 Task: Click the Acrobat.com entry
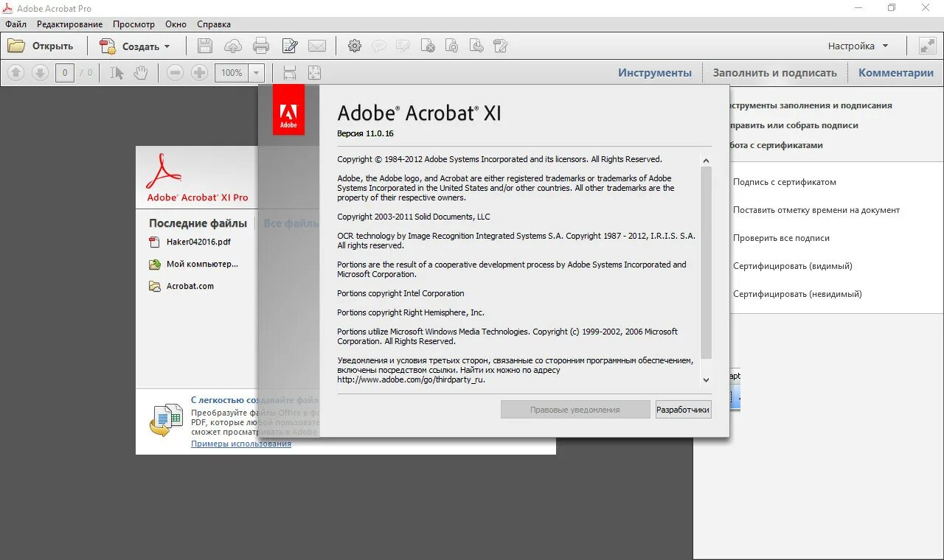point(182,286)
